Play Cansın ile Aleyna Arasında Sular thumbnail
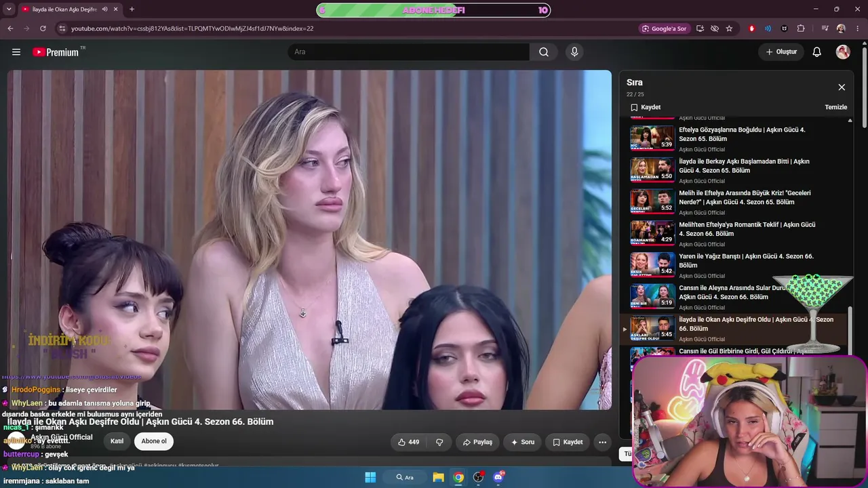 (652, 297)
